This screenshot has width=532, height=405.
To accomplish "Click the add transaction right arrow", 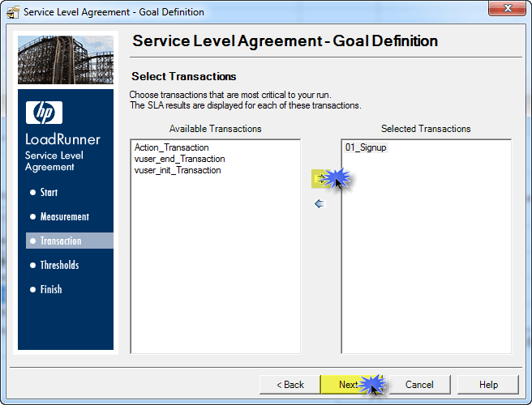I will point(320,178).
